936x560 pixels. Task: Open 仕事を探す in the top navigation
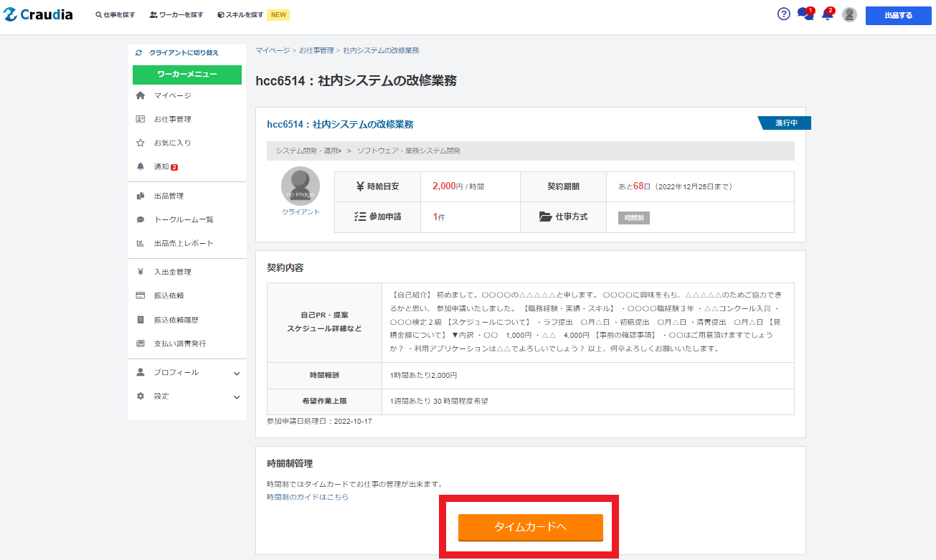[x=115, y=15]
